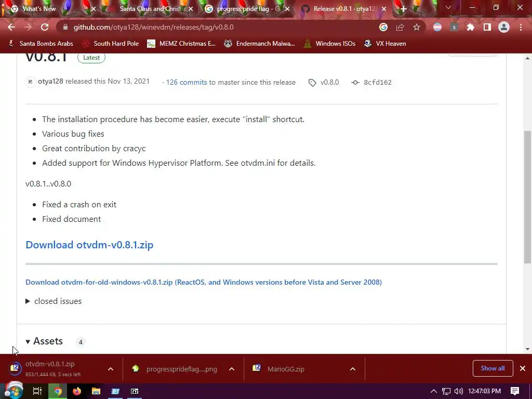Bookmark this page with star icon

417,27
